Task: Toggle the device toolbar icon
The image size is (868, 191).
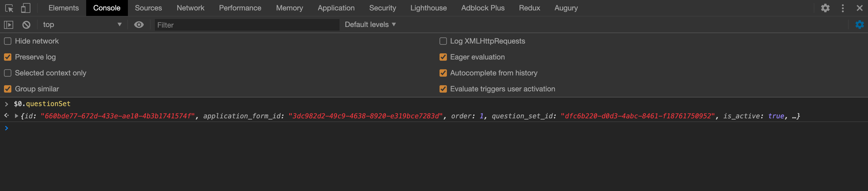Action: point(25,8)
